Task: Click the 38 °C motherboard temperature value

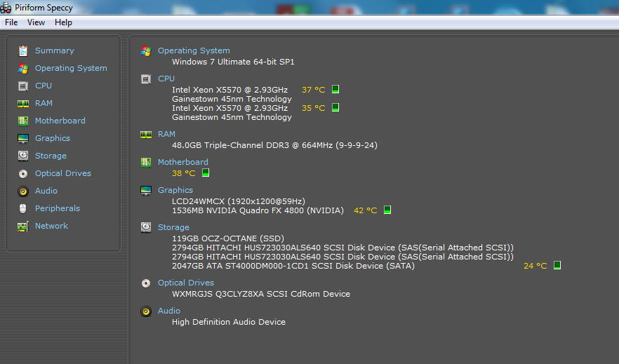Action: click(184, 173)
